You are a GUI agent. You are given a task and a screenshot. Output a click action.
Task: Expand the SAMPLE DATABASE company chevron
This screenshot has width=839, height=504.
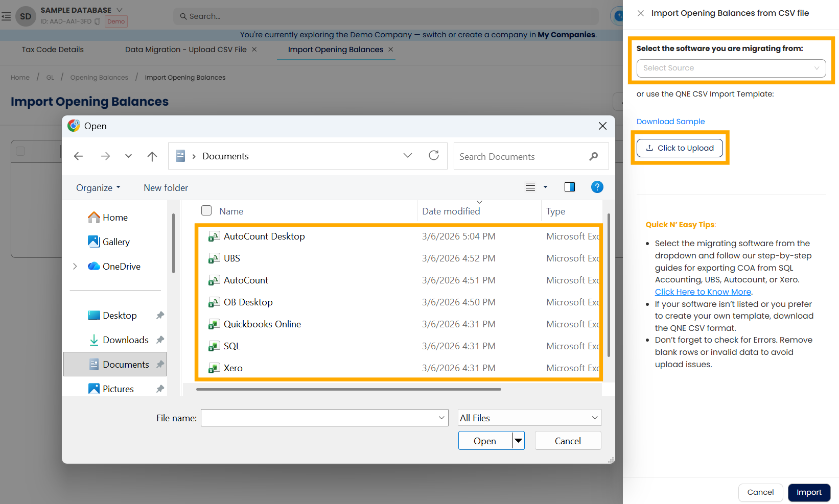(120, 10)
